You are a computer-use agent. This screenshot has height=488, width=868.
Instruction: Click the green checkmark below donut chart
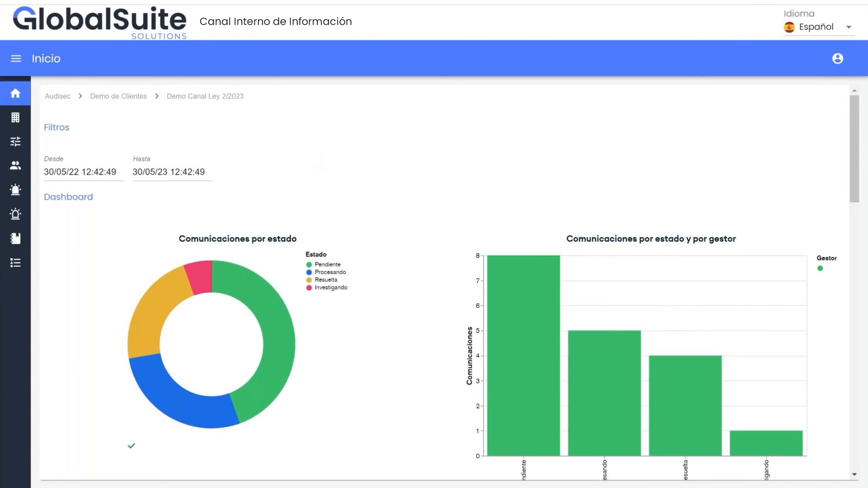click(x=131, y=446)
